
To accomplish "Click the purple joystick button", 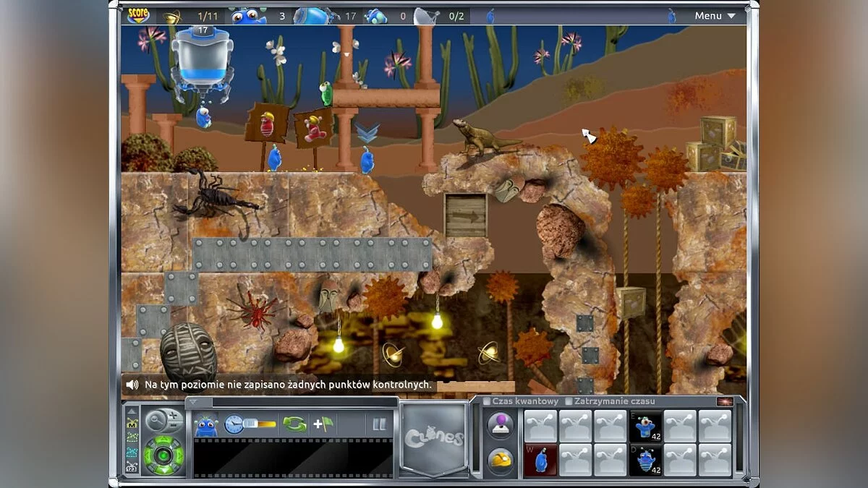I will pyautogui.click(x=501, y=425).
